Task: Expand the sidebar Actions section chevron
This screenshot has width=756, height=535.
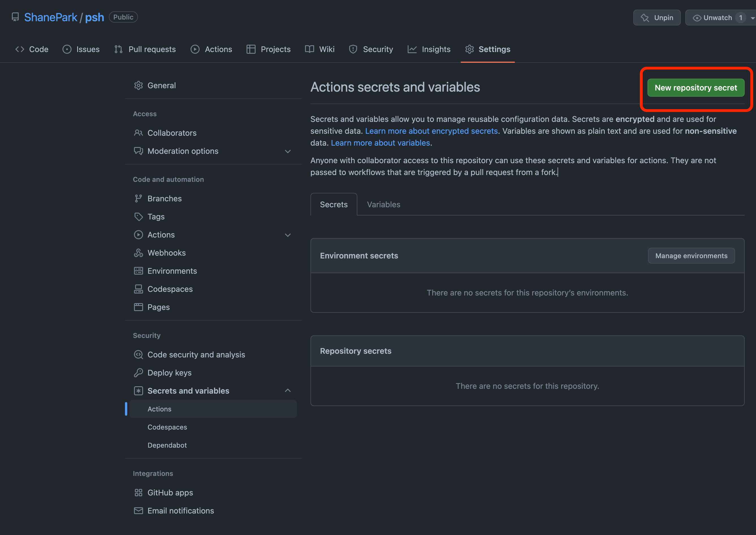Action: [x=288, y=235]
